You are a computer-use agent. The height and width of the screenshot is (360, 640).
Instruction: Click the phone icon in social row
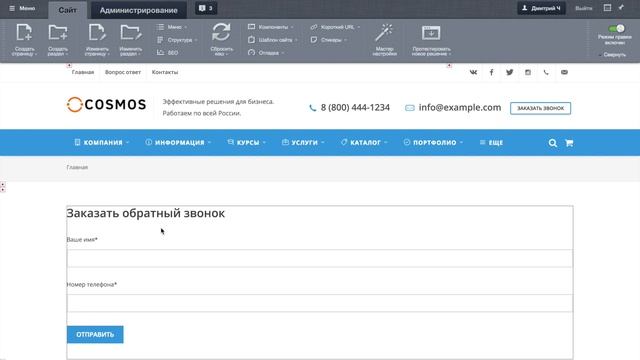pyautogui.click(x=546, y=72)
